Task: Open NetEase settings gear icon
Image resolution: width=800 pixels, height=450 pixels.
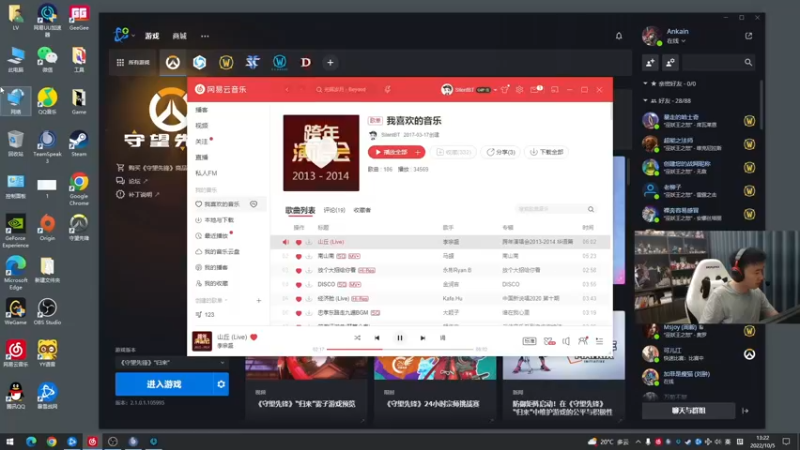Action: pyautogui.click(x=519, y=89)
